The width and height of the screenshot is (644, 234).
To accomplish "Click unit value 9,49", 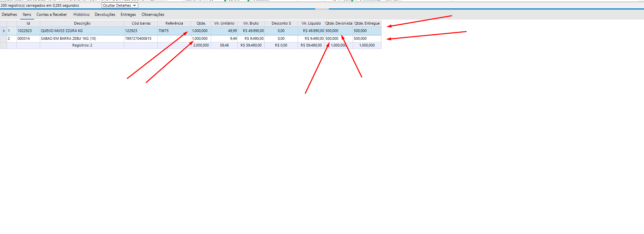I will [224, 38].
